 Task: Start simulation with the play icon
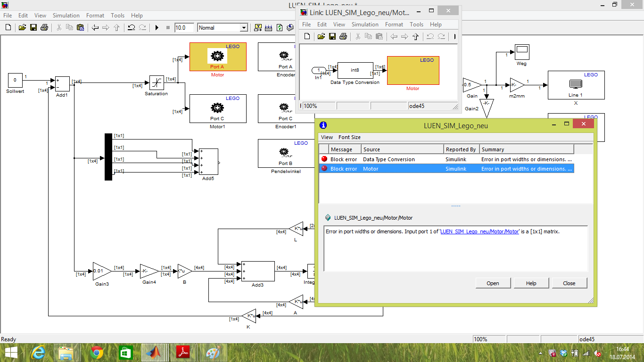[157, 28]
